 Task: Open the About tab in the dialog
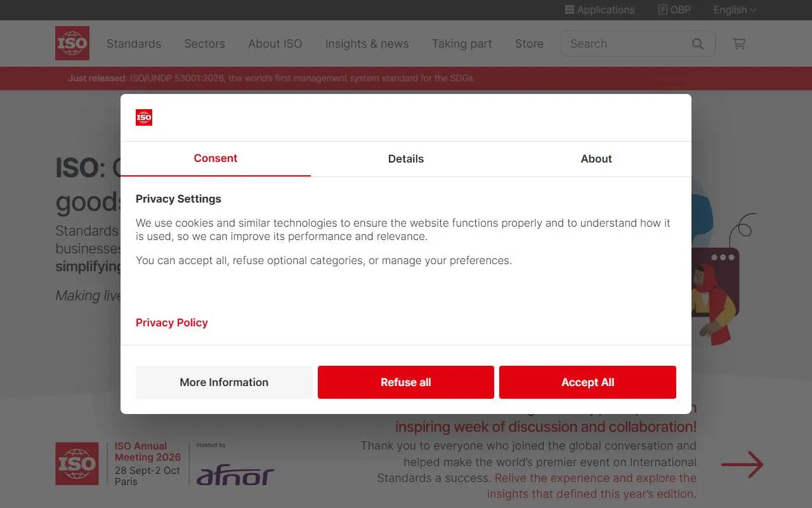click(596, 159)
